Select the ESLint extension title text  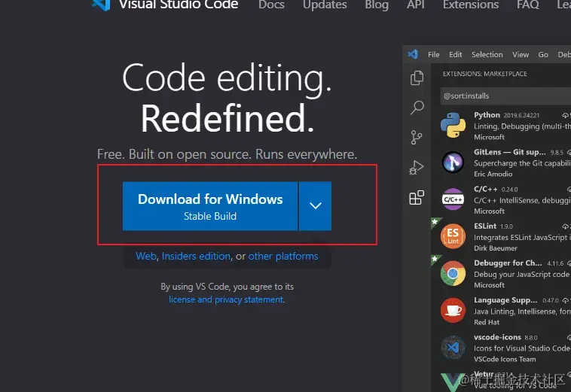pos(484,226)
